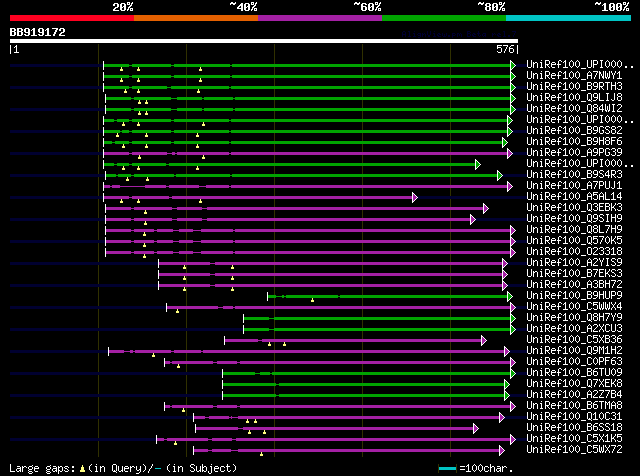Click the red 20% identity legend segment
Screen dimensions: 640x476
(72, 18)
